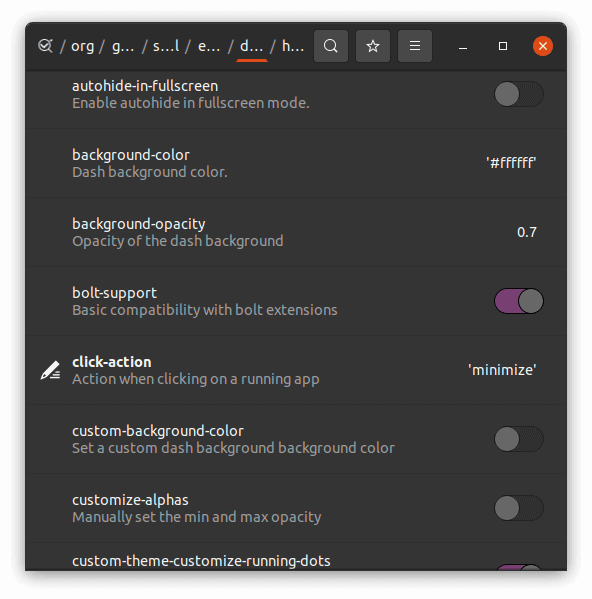Open the '#ffffff' background-color value
The width and height of the screenshot is (592, 599).
click(511, 163)
